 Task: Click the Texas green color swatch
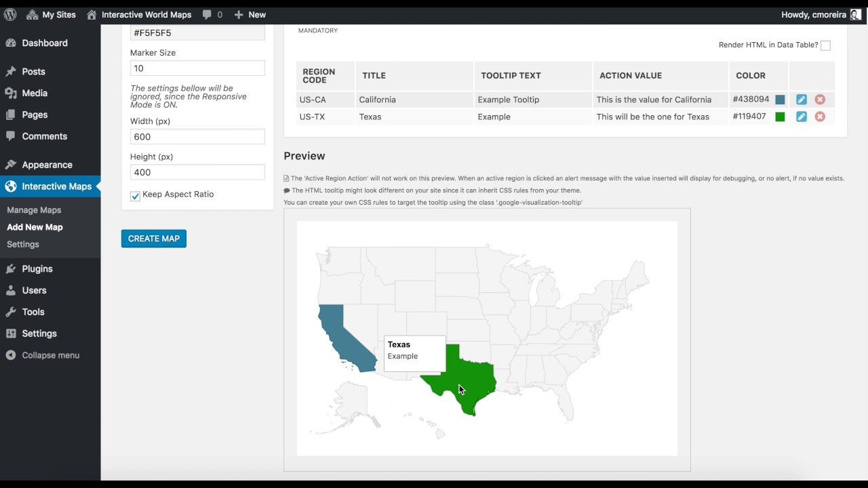pos(780,117)
